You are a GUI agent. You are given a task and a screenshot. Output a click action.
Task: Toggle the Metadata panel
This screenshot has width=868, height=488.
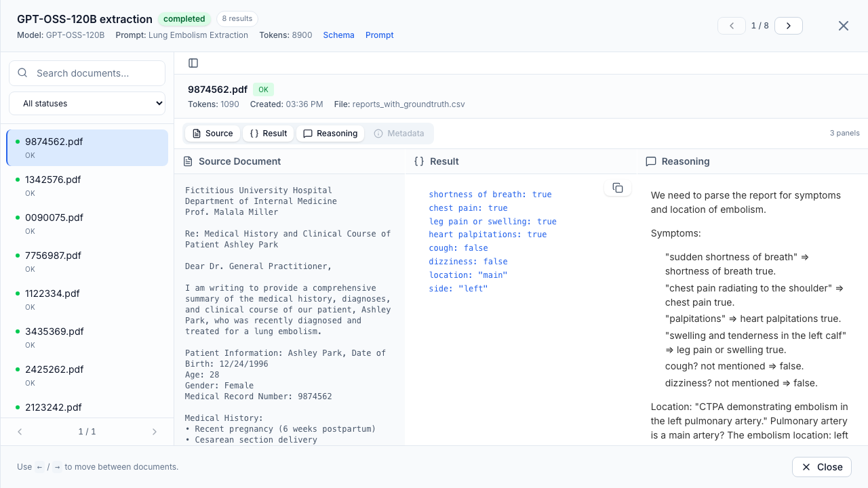[x=399, y=134]
